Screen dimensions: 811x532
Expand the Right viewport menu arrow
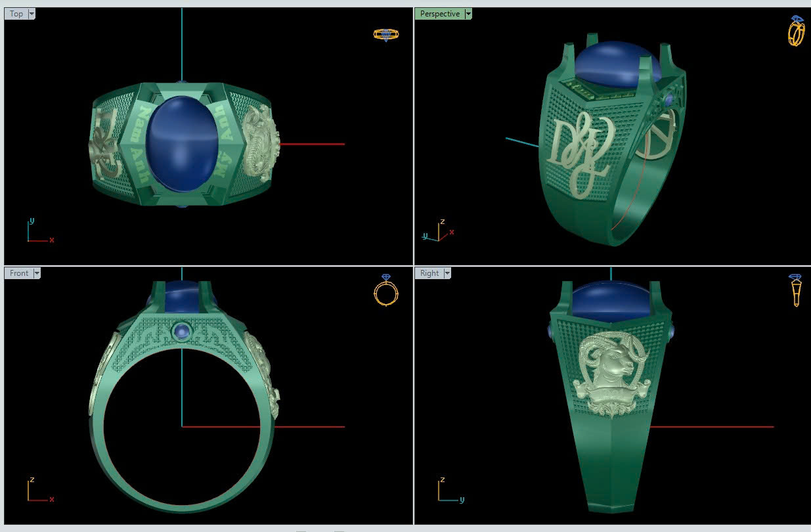click(447, 273)
